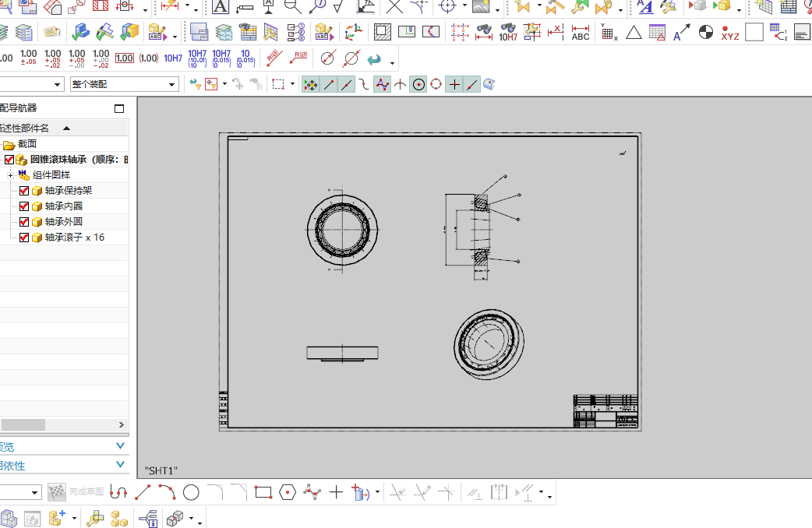Click the Feature Control Frame tool
Viewport: 812px width, 528px height.
click(245, 7)
